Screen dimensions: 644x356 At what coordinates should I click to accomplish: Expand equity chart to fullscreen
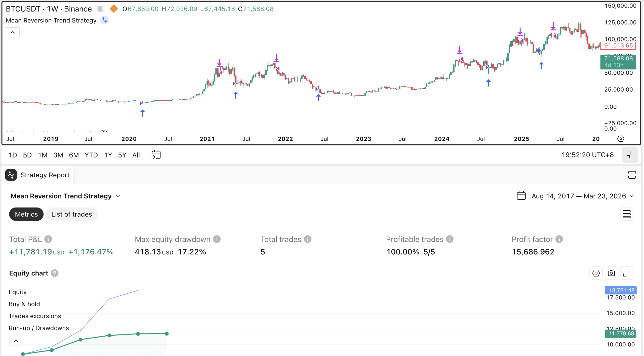point(626,273)
